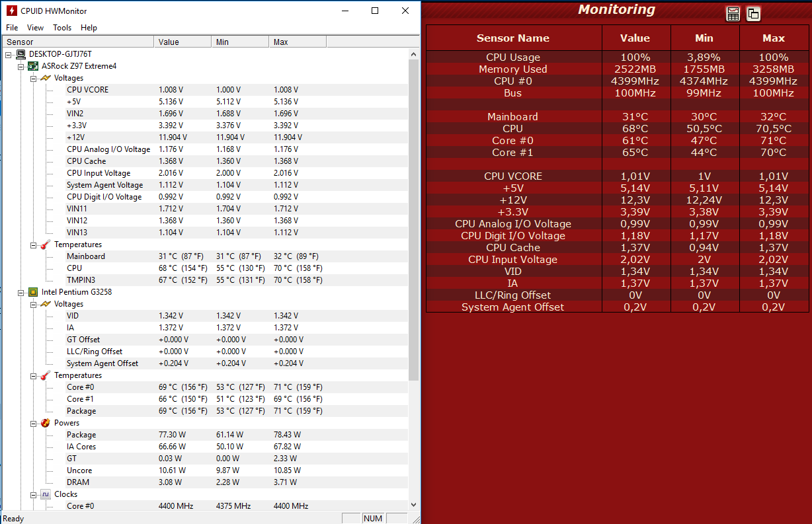812x524 pixels.
Task: Click the 77.30 W Package power value
Action: pyautogui.click(x=172, y=435)
